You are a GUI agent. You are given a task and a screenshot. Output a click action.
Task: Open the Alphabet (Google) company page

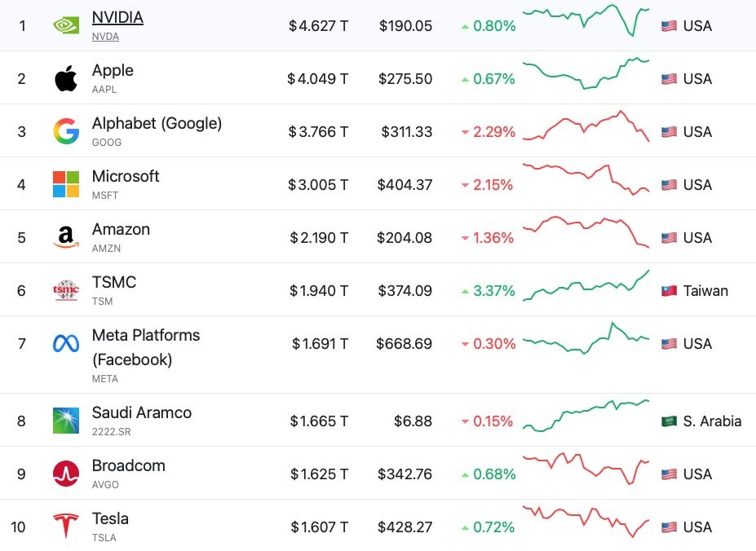click(157, 123)
